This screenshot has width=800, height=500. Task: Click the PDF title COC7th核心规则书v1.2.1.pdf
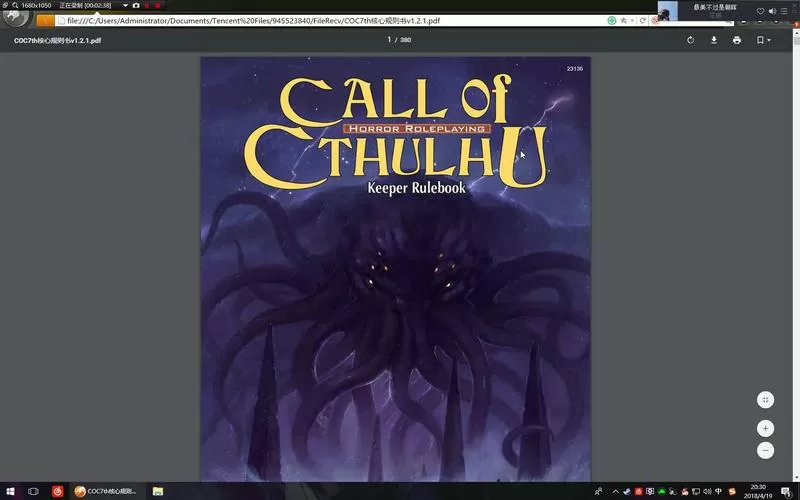click(x=57, y=40)
